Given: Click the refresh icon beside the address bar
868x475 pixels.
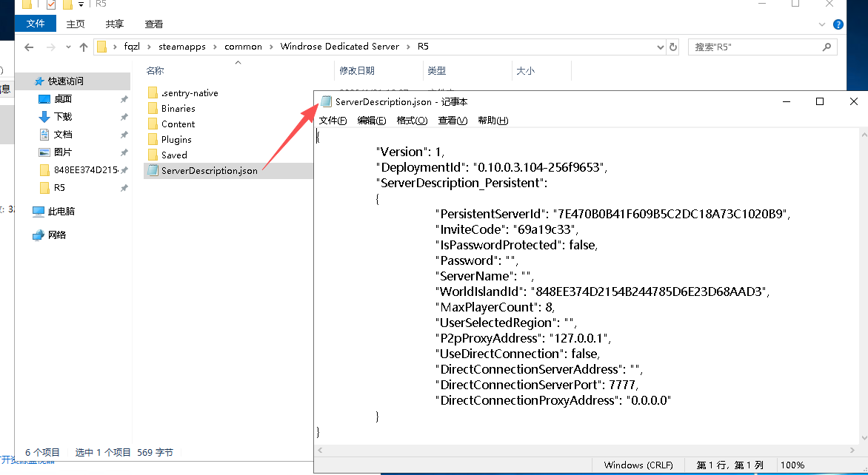Looking at the screenshot, I should [673, 47].
